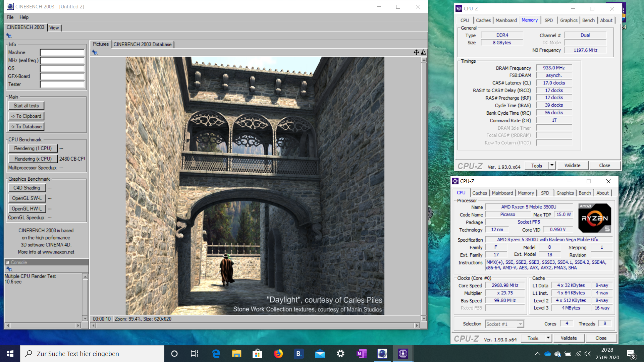Click the pin icon below the CINEBENCH 2003 tab
This screenshot has height=362, width=644.
tap(9, 36)
